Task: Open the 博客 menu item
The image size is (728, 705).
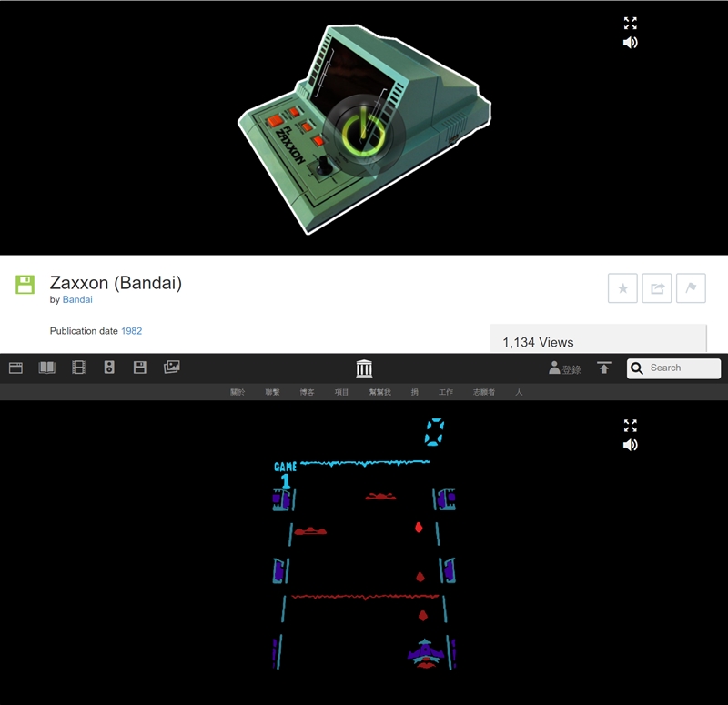Action: coord(307,392)
